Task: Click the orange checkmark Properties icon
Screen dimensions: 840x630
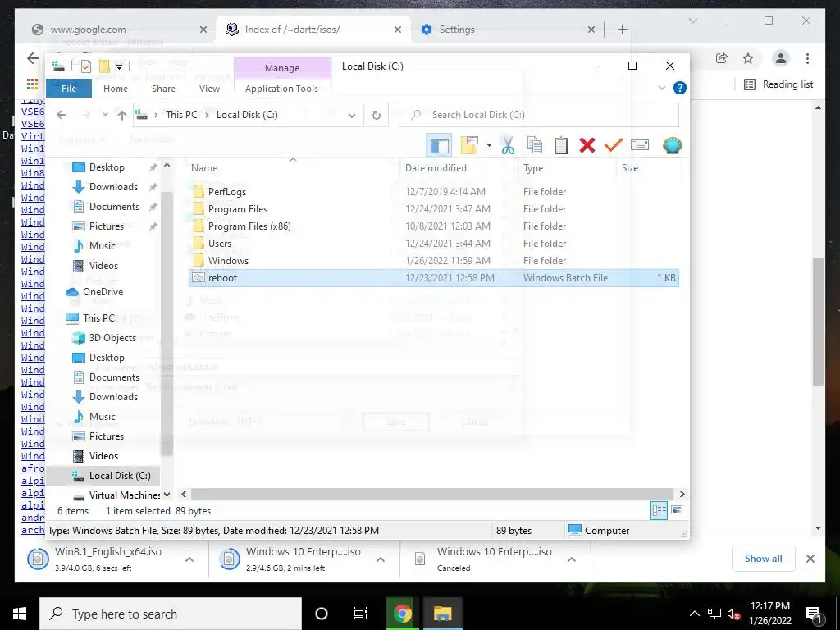Action: 614,145
